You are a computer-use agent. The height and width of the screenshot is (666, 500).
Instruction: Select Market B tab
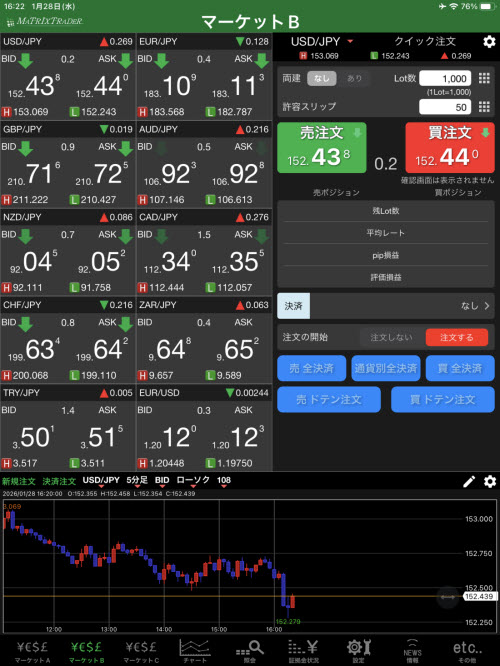[86, 652]
